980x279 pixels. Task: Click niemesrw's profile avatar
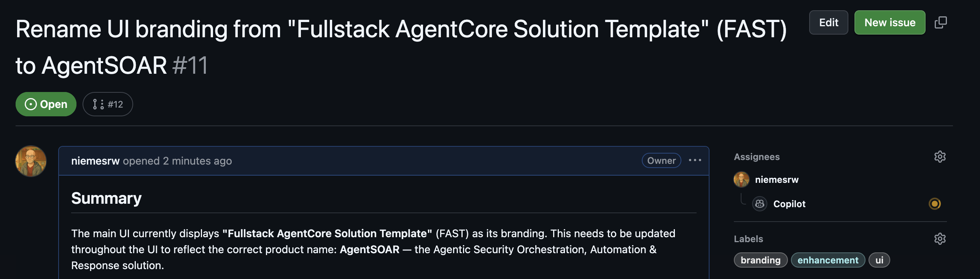point(31,160)
